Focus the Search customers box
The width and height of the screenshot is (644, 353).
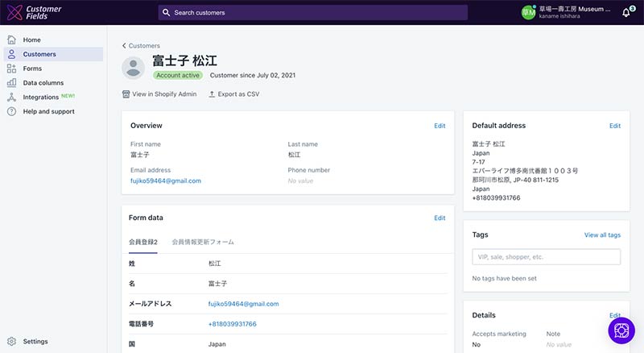[313, 13]
